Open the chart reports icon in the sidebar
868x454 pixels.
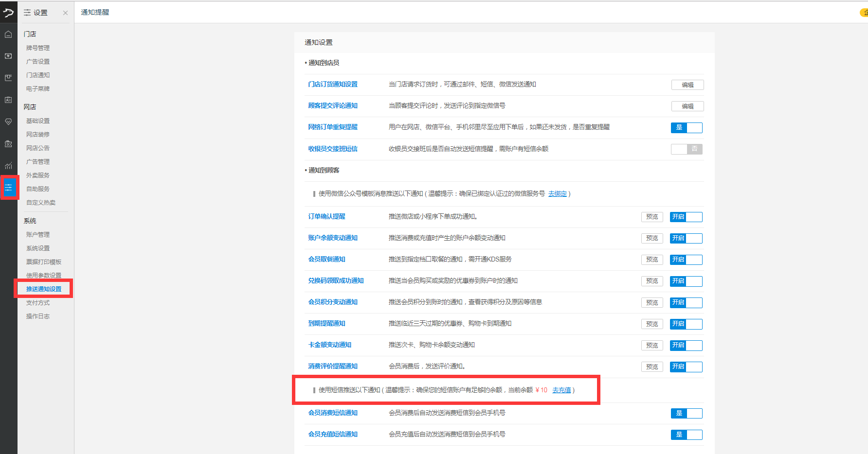tap(8, 166)
